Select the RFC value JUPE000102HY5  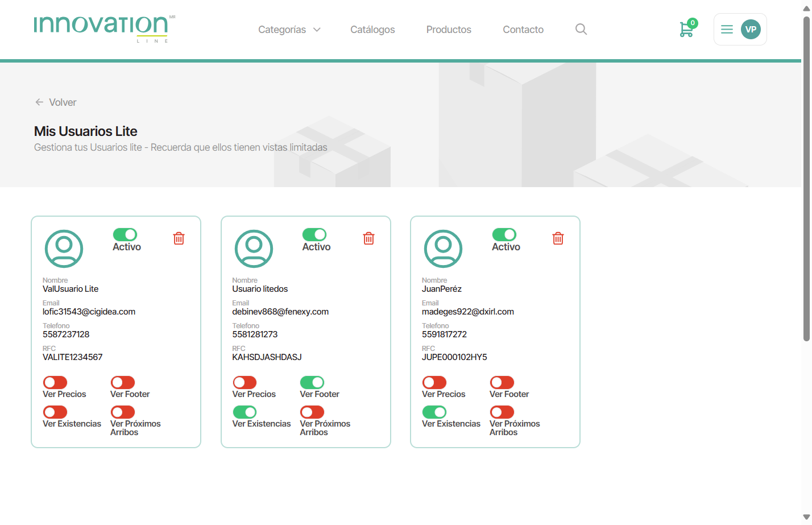[x=454, y=357]
